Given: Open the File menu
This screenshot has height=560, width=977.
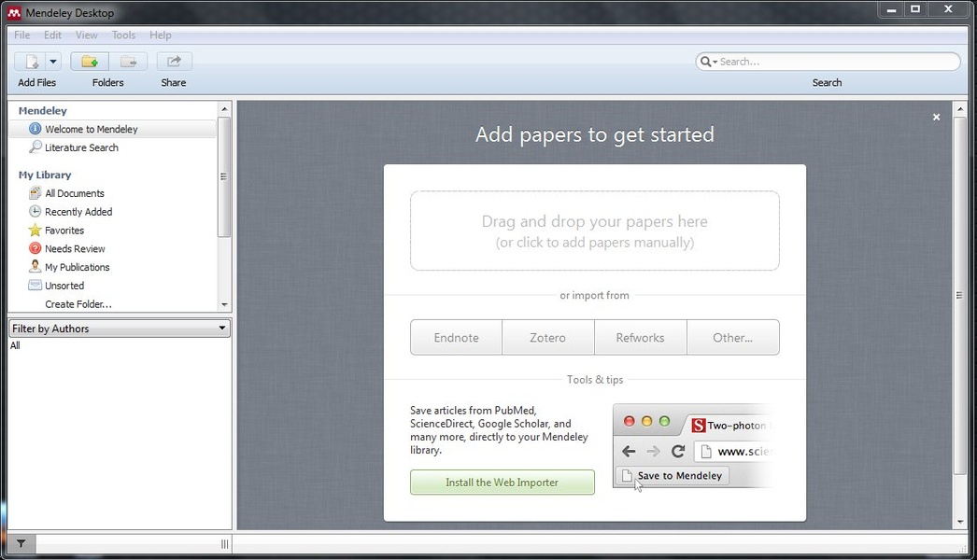Looking at the screenshot, I should point(21,35).
